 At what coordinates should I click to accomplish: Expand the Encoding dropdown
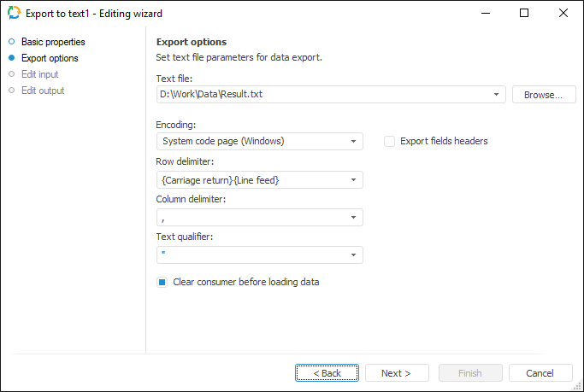(353, 141)
